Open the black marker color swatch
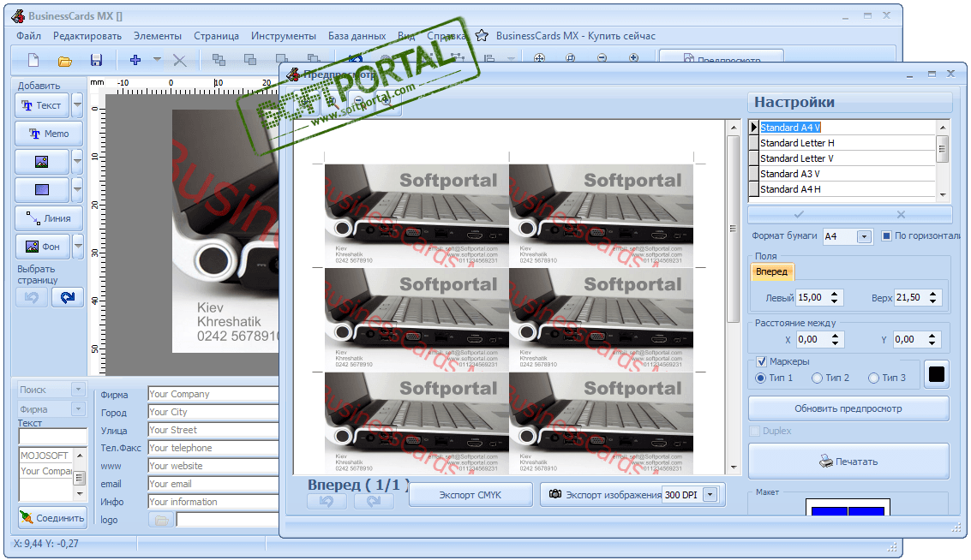This screenshot has width=971, height=560. tap(937, 373)
